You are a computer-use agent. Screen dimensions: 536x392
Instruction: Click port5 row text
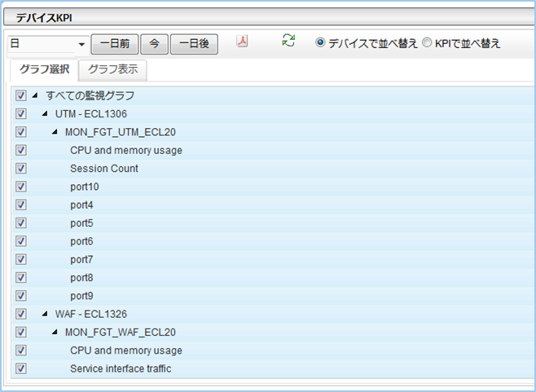click(81, 223)
